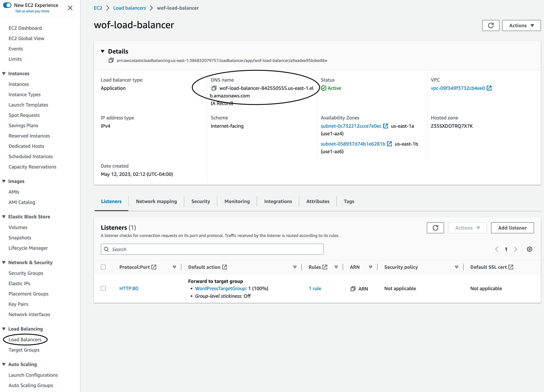Viewport: 544px width, 392px height.
Task: Collapse the Network & Security group
Action: click(x=4, y=262)
